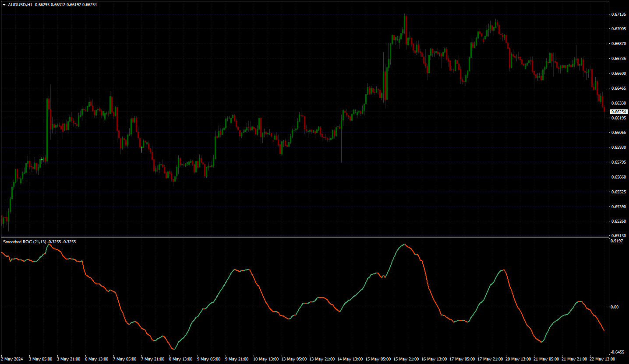This screenshot has width=629, height=364.
Task: Click the lowest trough of the ROC line
Action: [x=173, y=349]
